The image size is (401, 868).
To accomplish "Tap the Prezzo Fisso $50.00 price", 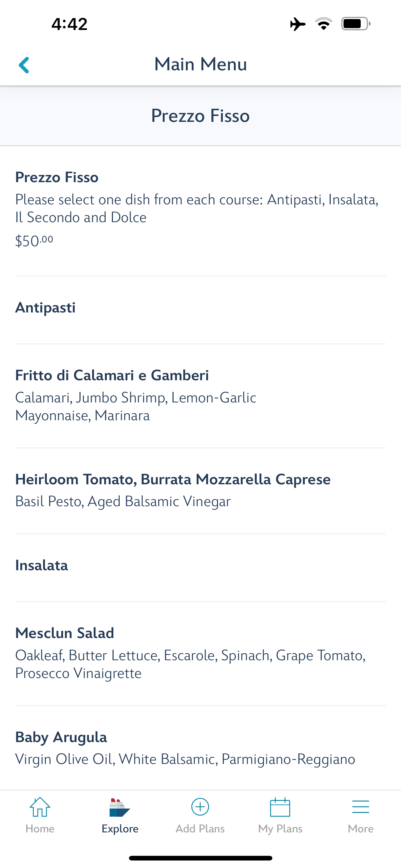I will [34, 241].
